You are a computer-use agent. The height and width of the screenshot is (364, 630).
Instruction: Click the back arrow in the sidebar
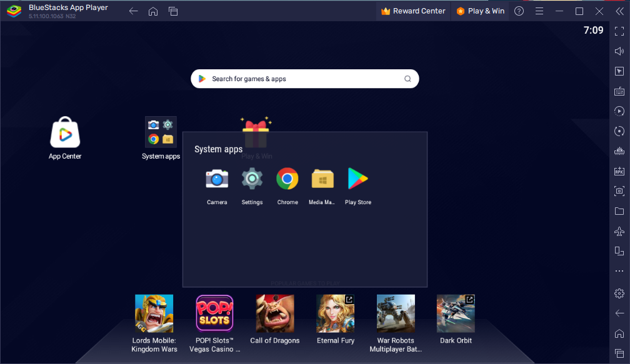(x=619, y=313)
